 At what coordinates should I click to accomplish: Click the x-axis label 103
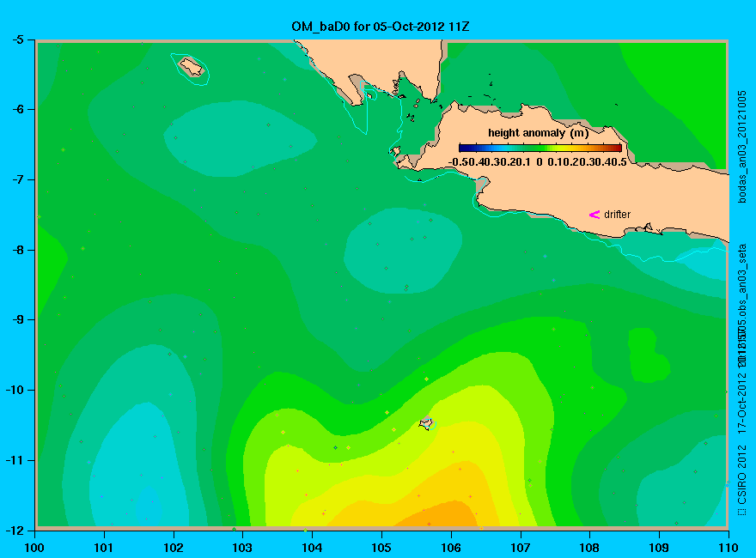click(x=242, y=548)
